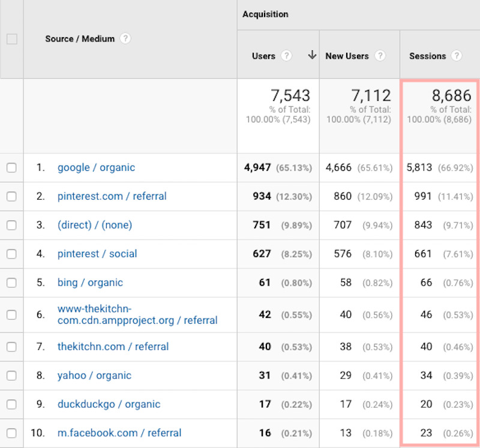Click direct Sessions value 843

[x=423, y=225]
